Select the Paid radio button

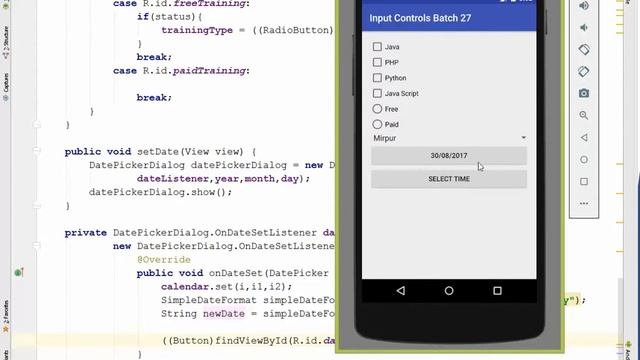(377, 124)
